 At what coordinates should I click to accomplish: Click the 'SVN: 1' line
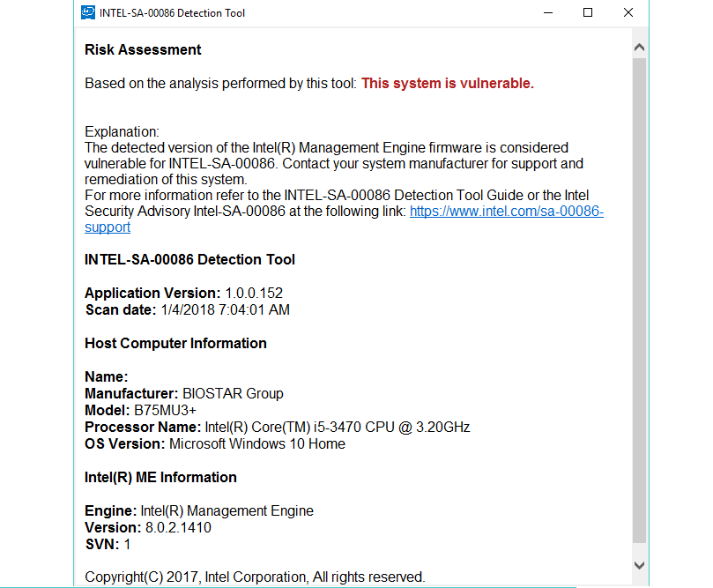[x=108, y=544]
